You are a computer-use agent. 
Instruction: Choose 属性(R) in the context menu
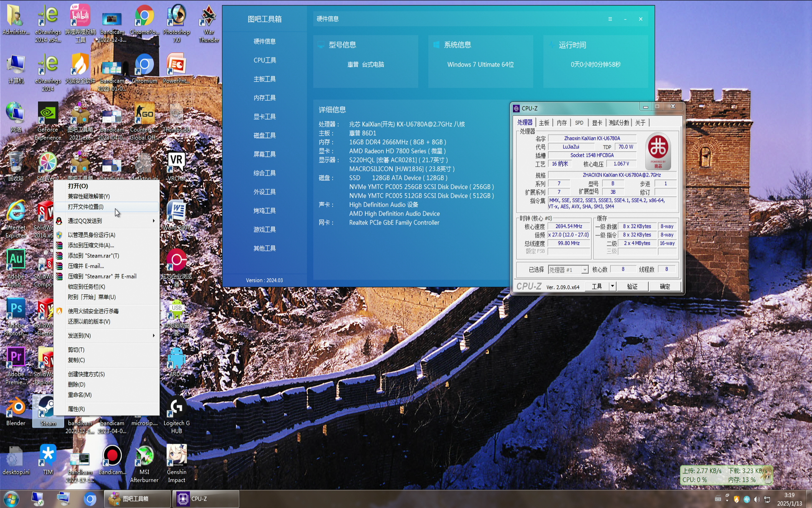click(107, 409)
